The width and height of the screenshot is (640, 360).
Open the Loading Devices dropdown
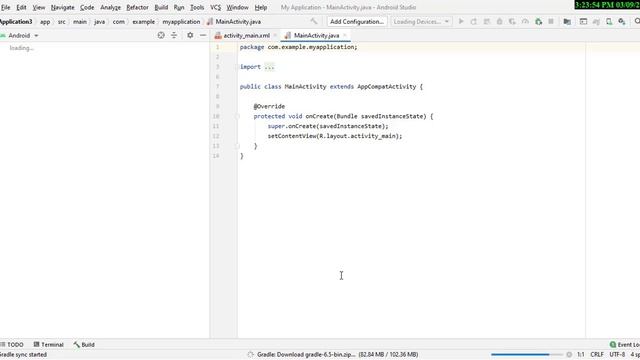[421, 21]
